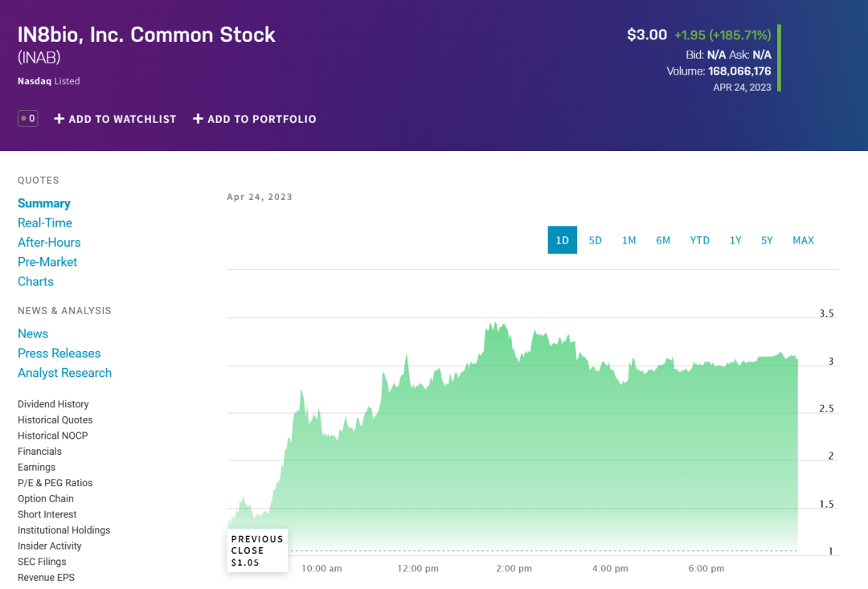
Task: Open the Option Chain page
Action: [x=45, y=498]
